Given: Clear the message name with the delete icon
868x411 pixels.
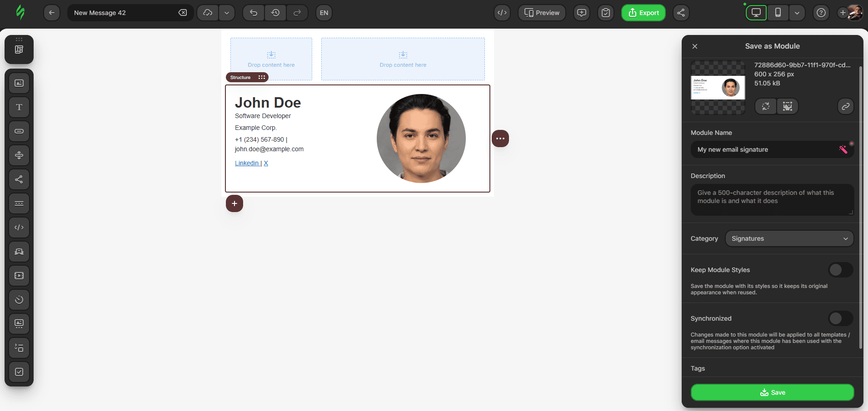Looking at the screenshot, I should click(x=183, y=13).
